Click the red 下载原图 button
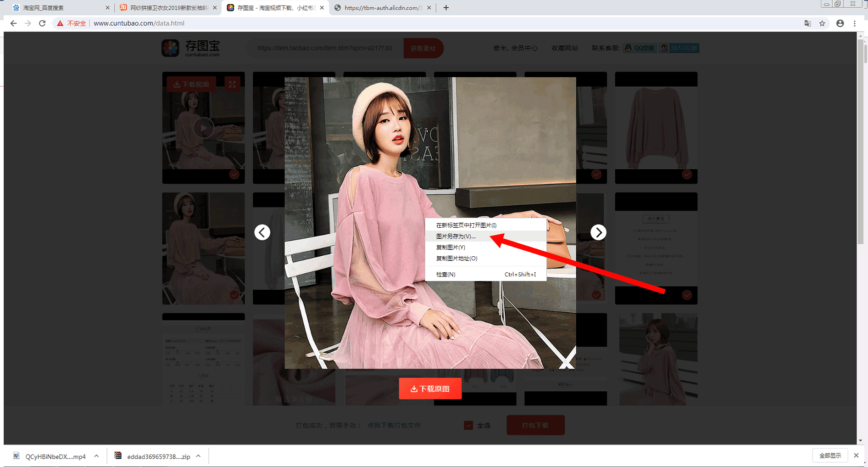 430,388
